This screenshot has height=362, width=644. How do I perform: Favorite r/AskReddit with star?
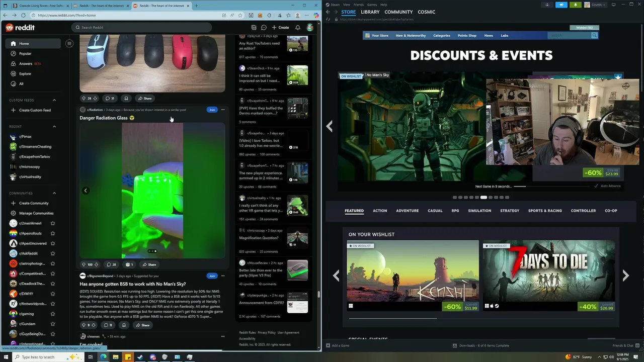pyautogui.click(x=52, y=253)
